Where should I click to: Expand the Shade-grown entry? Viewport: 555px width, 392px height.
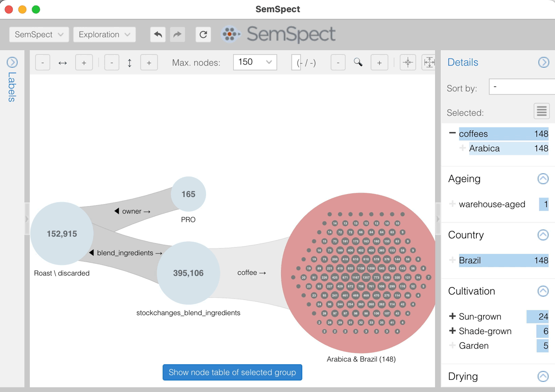coord(453,331)
